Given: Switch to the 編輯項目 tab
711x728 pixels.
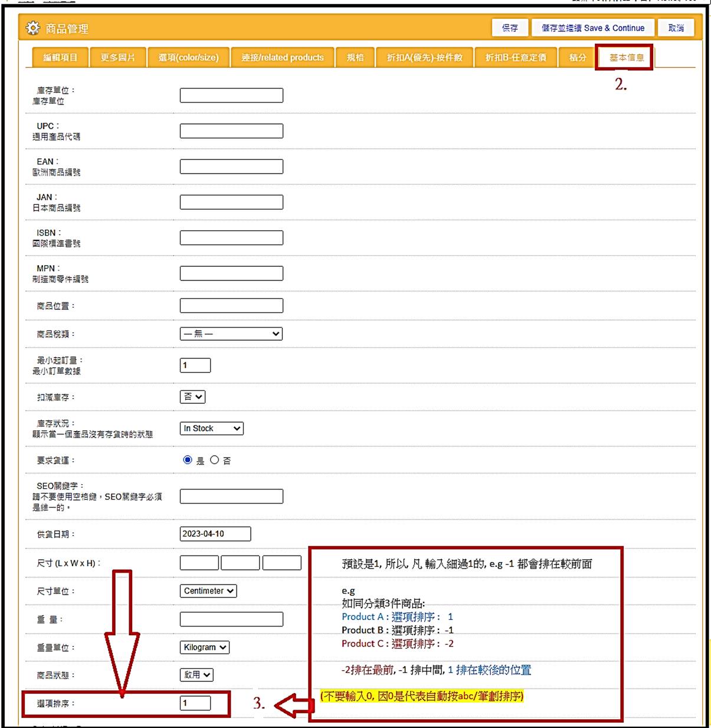Looking at the screenshot, I should (x=60, y=57).
